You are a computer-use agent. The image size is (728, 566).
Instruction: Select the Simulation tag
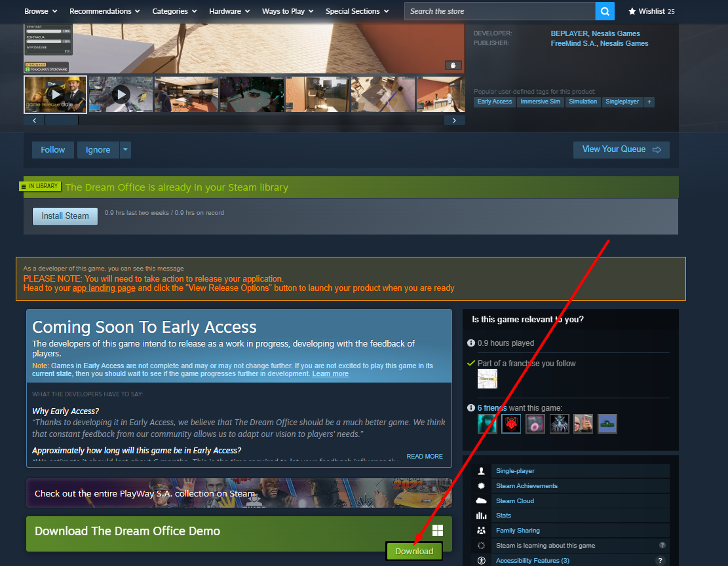tap(583, 102)
